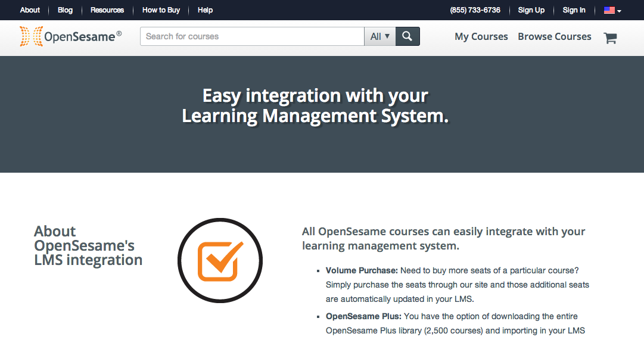Focus the Search for courses field
Image resolution: width=644 pixels, height=343 pixels.
tap(252, 36)
